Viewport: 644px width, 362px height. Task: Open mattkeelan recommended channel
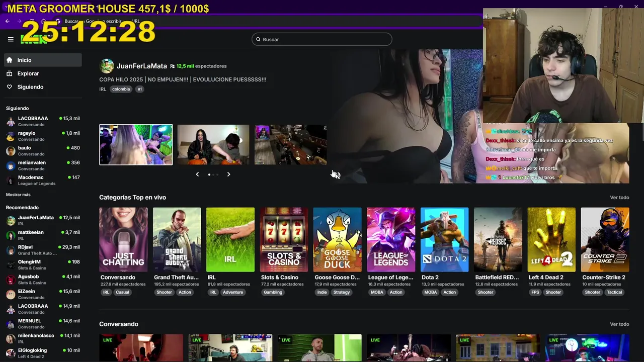click(43, 235)
